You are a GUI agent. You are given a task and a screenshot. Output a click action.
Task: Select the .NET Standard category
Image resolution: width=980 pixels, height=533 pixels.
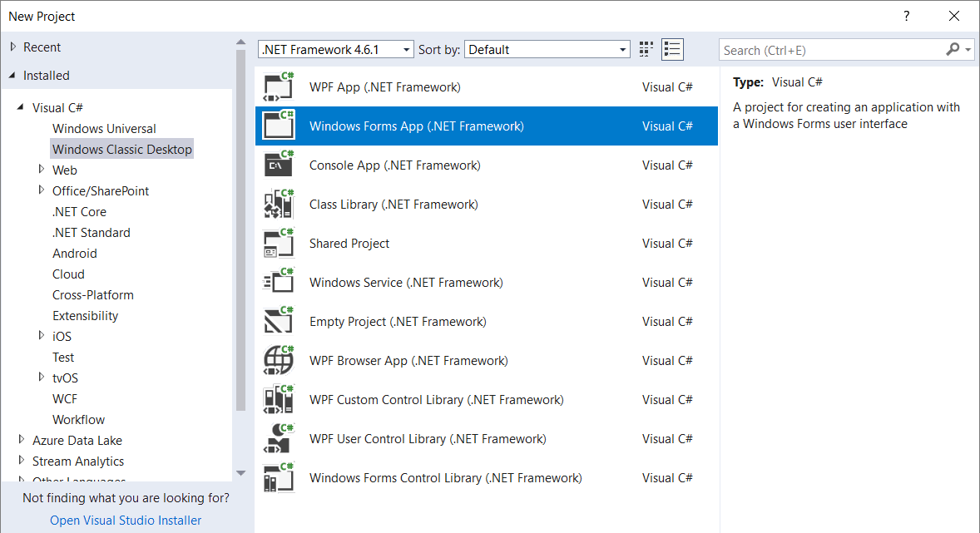click(92, 233)
